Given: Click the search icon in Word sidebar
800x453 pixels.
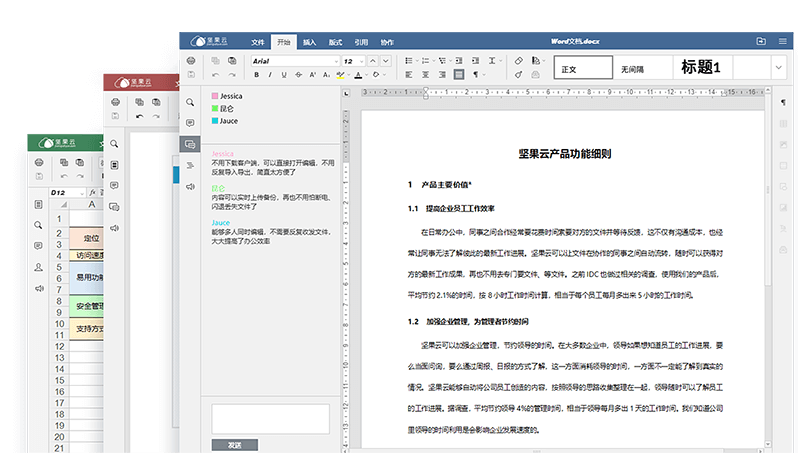Looking at the screenshot, I should [x=189, y=102].
